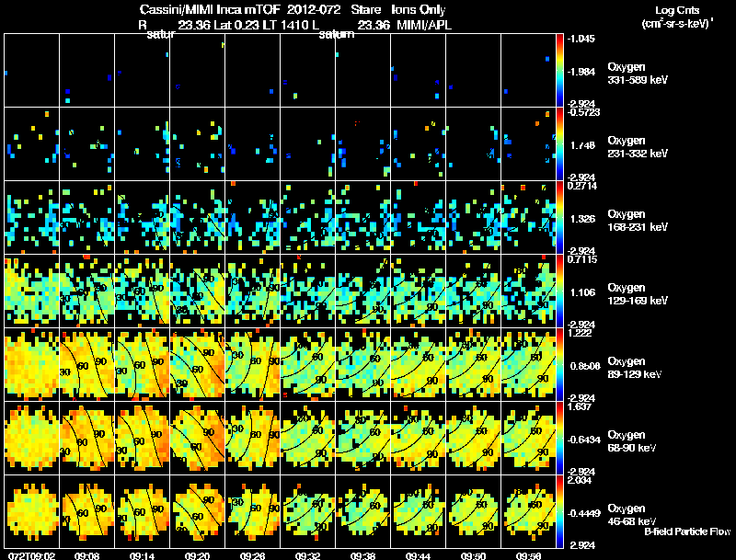Select the 09:56 time axis label
Image resolution: width=736 pixels, height=560 pixels.
coord(528,555)
